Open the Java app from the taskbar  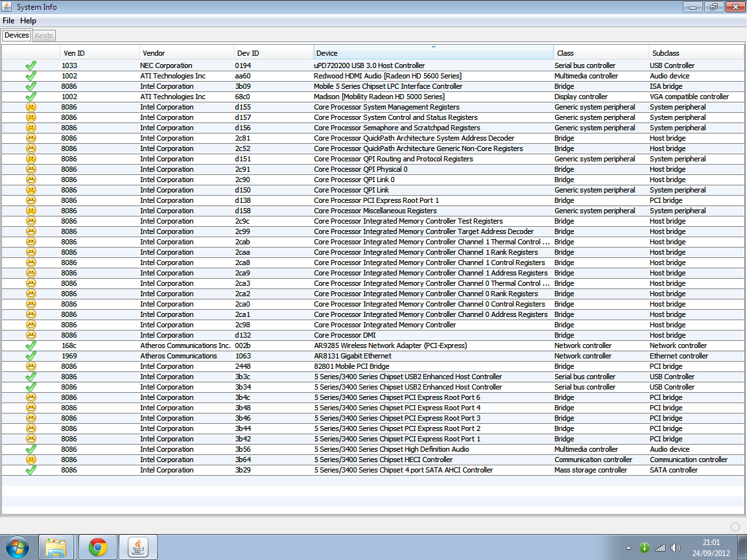coord(138,548)
